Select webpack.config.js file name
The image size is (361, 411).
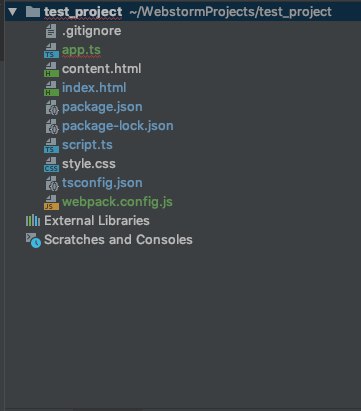(x=117, y=202)
